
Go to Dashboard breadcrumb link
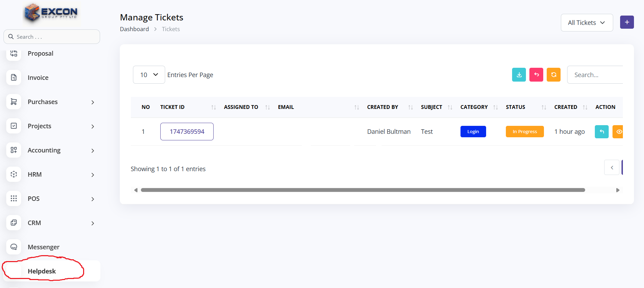[x=134, y=29]
